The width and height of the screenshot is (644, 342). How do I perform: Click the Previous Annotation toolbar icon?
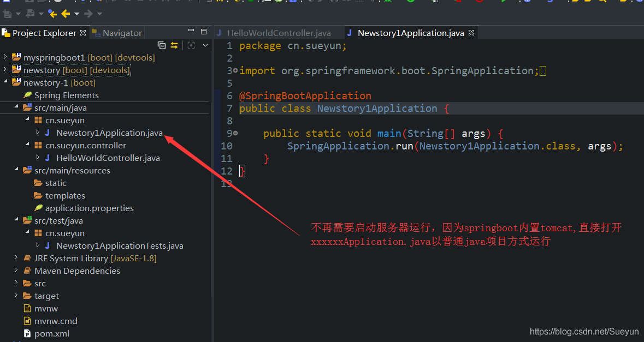tap(30, 14)
